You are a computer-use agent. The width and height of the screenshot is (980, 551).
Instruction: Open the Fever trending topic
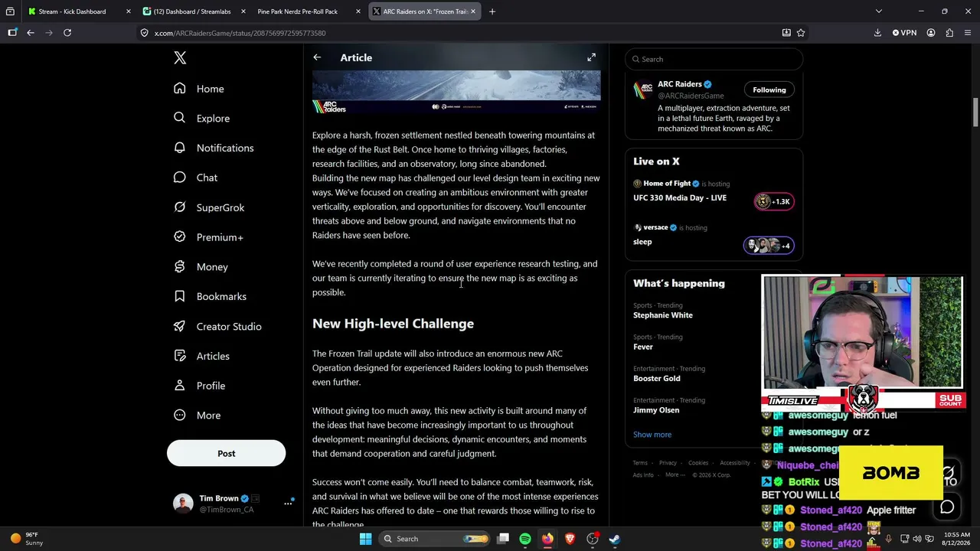pos(643,347)
